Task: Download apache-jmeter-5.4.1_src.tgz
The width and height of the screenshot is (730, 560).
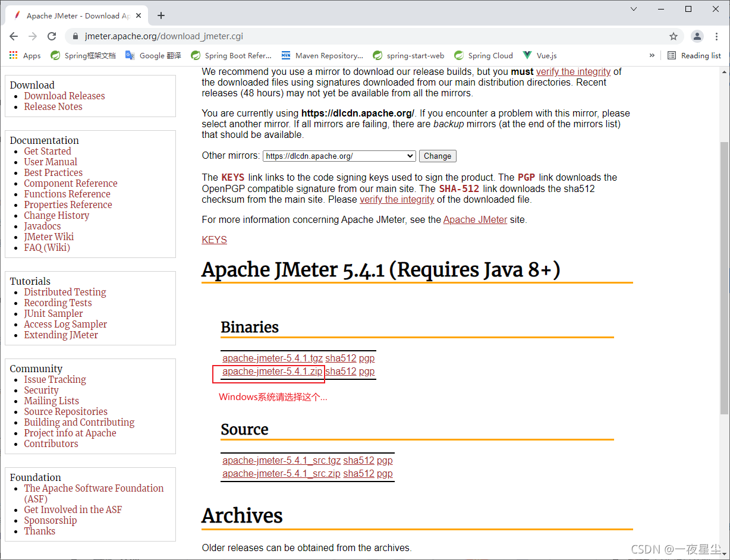Action: (x=282, y=460)
